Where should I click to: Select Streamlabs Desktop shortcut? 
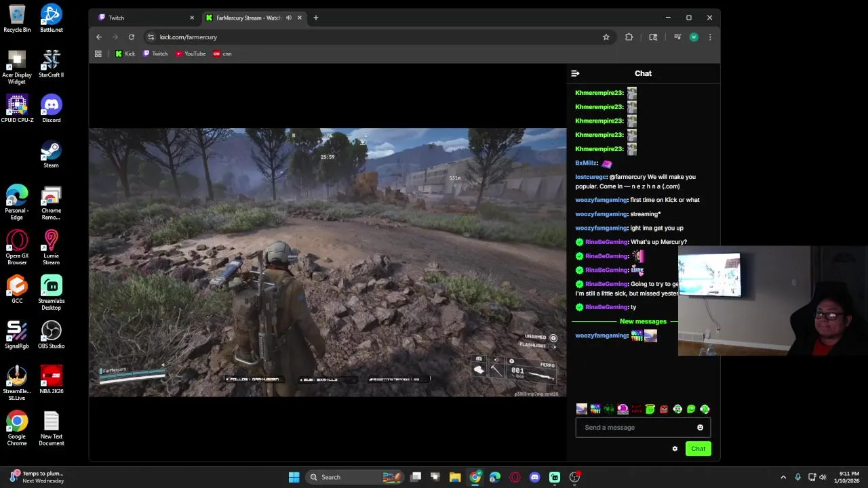tap(52, 293)
